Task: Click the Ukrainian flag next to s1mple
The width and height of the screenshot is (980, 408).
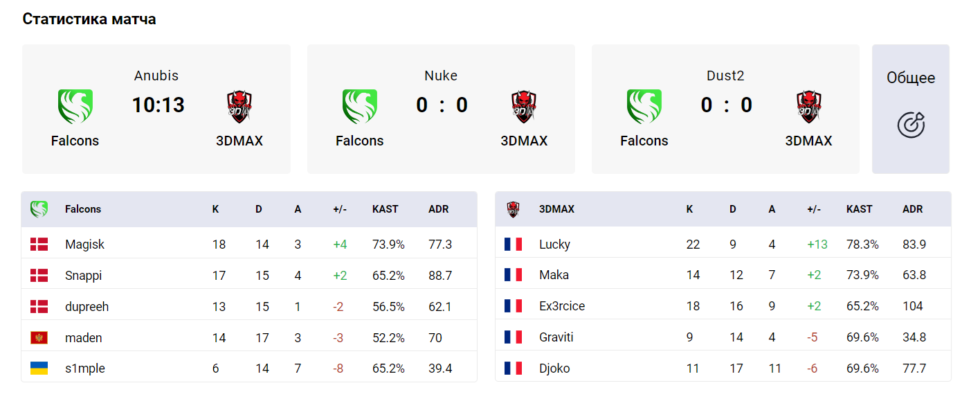Action: click(39, 369)
